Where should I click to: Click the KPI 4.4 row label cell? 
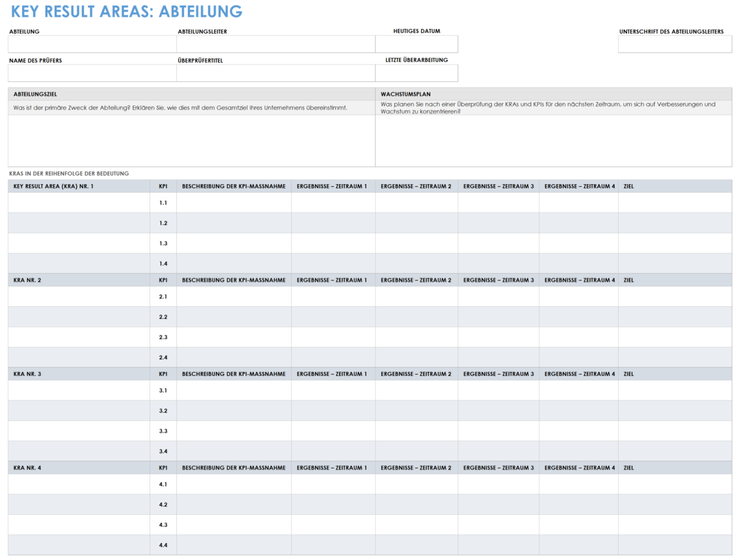163,545
